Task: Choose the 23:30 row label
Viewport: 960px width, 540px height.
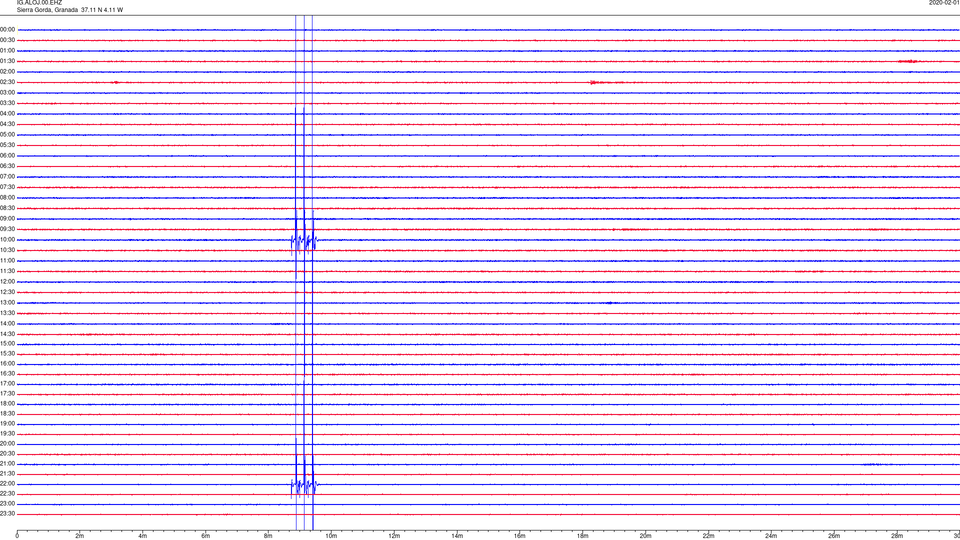Action: (7, 514)
